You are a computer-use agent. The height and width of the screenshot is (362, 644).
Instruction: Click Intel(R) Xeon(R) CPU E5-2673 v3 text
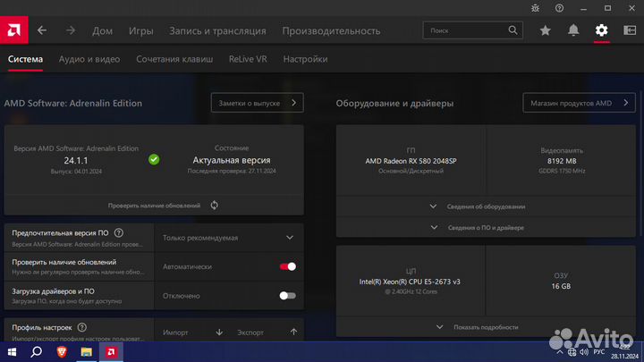[410, 282]
